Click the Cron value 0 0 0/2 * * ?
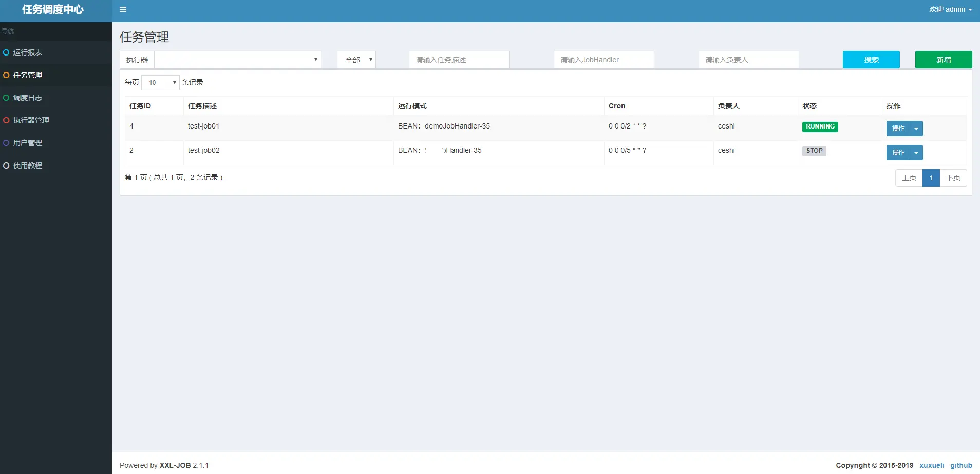The image size is (980, 474). (x=627, y=126)
